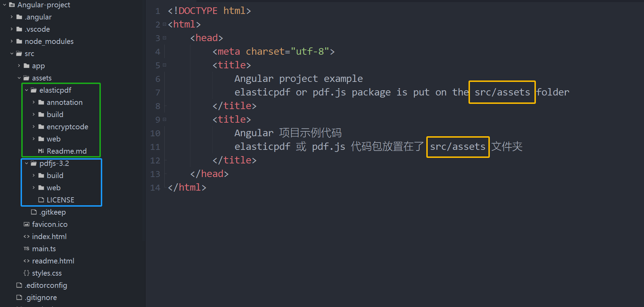
Task: Click the image icon beside favicon.ico
Action: pyautogui.click(x=27, y=224)
